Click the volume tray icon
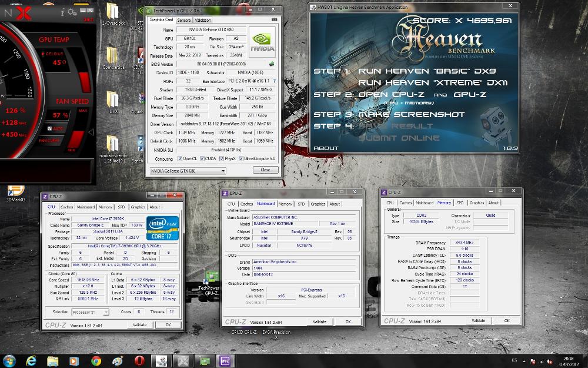Image resolution: width=588 pixels, height=368 pixels. pos(550,362)
